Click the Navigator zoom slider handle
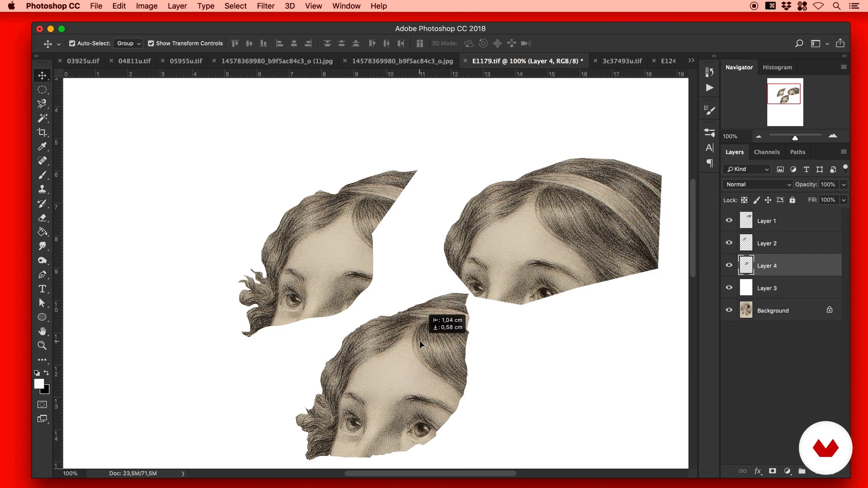This screenshot has height=488, width=868. (795, 137)
